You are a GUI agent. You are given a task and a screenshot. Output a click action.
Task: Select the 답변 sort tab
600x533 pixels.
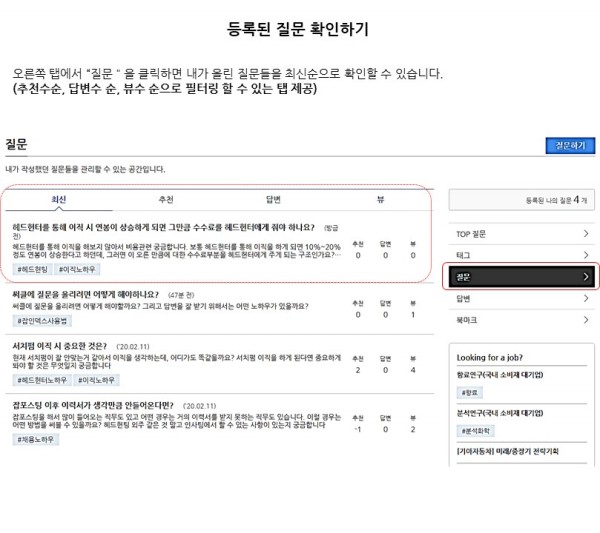click(273, 200)
